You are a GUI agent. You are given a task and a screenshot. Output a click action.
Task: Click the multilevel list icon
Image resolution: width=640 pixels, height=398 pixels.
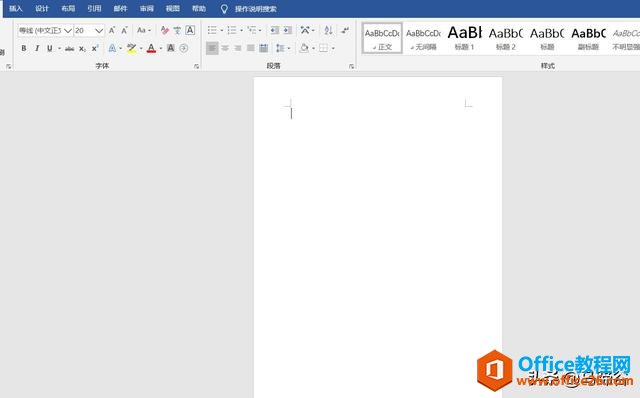pyautogui.click(x=251, y=30)
